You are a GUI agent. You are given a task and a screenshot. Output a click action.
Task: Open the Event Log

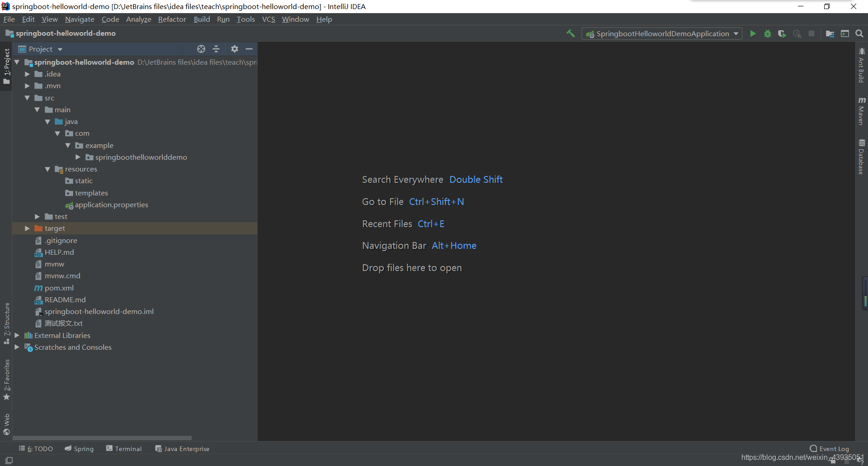pos(829,449)
